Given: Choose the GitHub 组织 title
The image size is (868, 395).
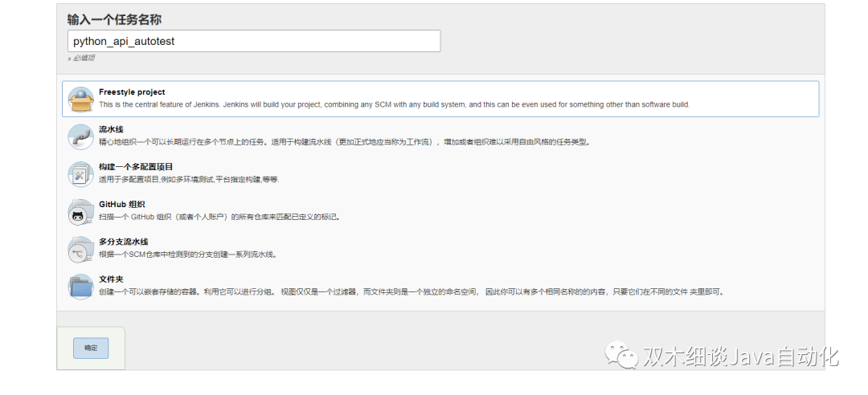Looking at the screenshot, I should click(122, 204).
